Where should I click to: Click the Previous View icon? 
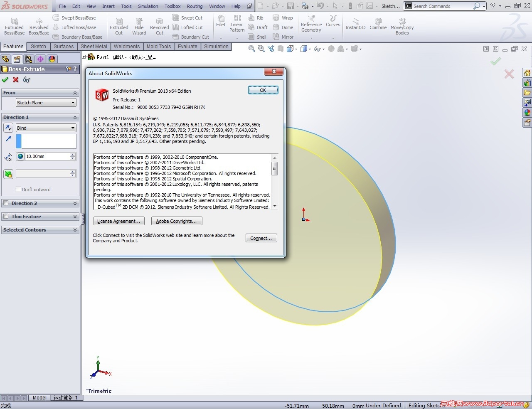(271, 49)
